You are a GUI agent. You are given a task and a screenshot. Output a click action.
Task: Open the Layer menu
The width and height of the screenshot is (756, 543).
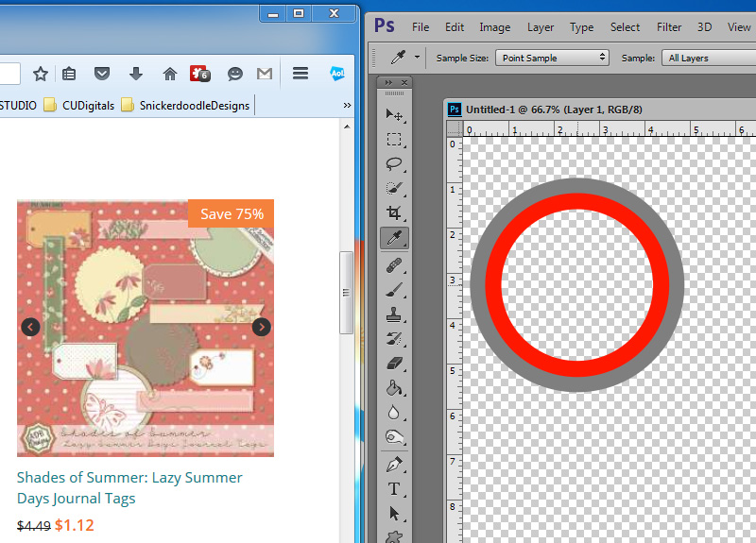click(x=541, y=27)
